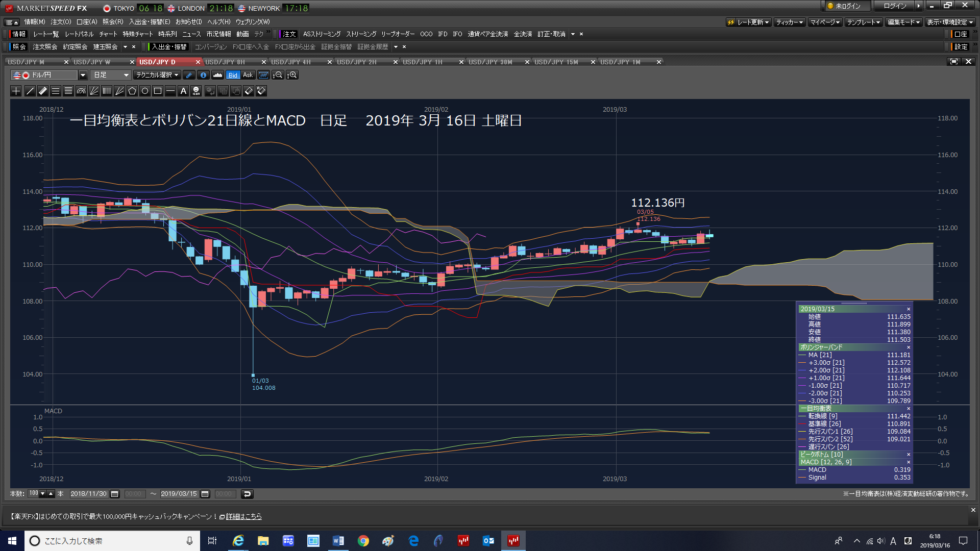Select the three parallel horizontal lines tool
Screen dimensions: 980x551
(x=56, y=91)
